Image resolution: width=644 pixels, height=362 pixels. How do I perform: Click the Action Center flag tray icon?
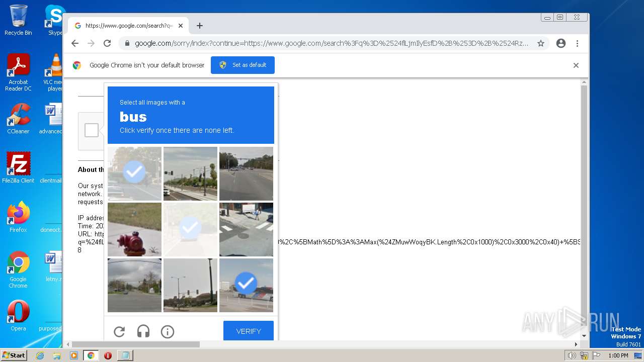595,355
